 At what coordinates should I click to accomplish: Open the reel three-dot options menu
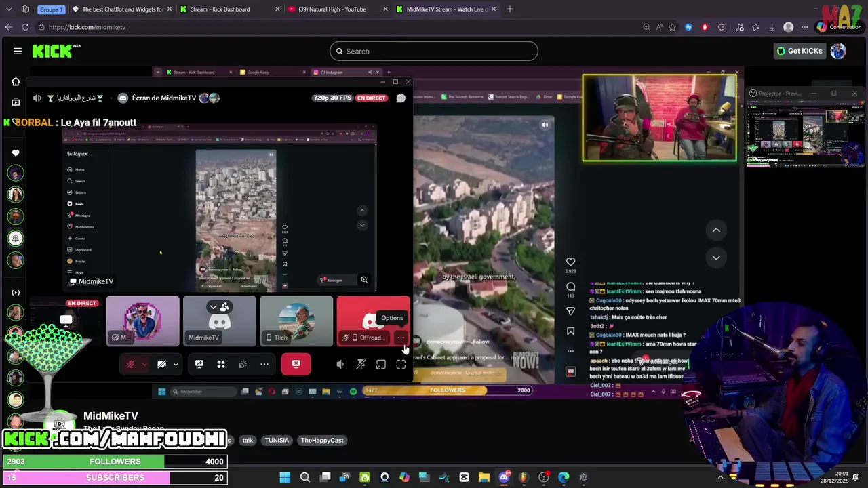coord(570,351)
